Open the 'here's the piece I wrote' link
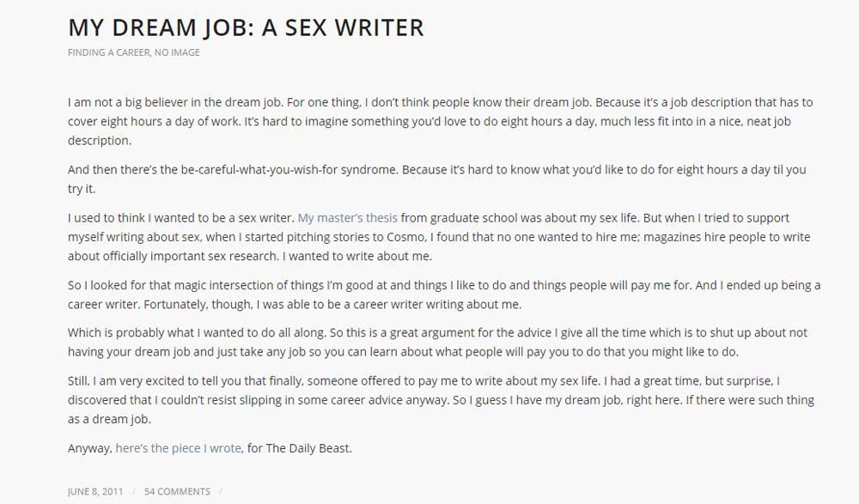The height and width of the screenshot is (504, 859). [x=178, y=448]
